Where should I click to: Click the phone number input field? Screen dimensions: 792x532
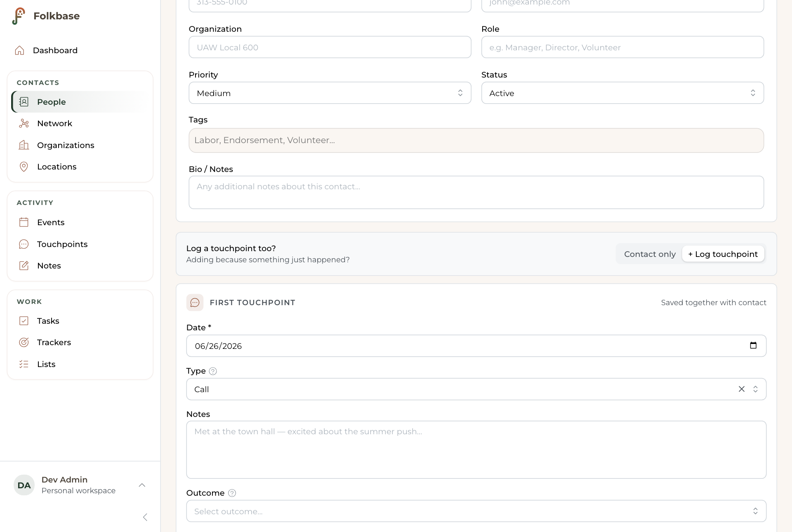[x=330, y=5]
